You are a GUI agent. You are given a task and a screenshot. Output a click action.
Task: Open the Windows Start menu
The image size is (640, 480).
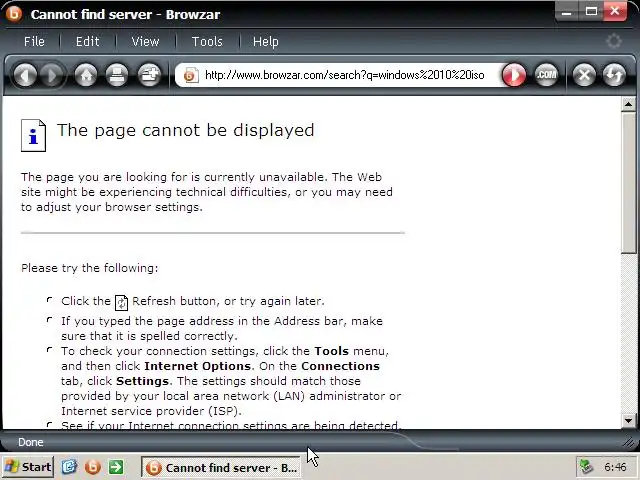pos(28,467)
